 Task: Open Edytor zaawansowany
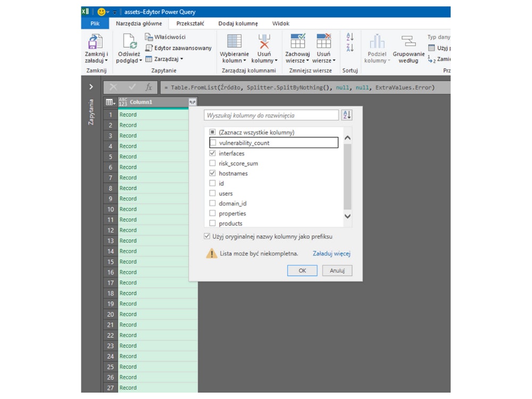179,48
